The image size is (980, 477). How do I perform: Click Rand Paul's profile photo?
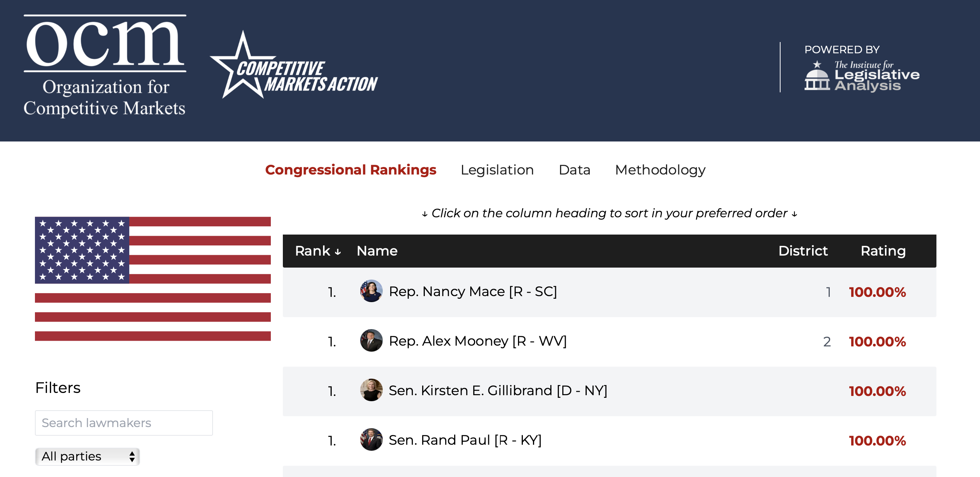pos(371,440)
